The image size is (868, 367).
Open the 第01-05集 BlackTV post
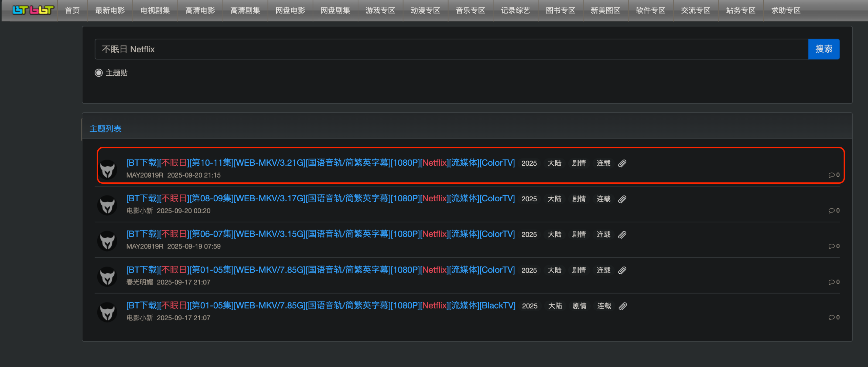pos(321,306)
